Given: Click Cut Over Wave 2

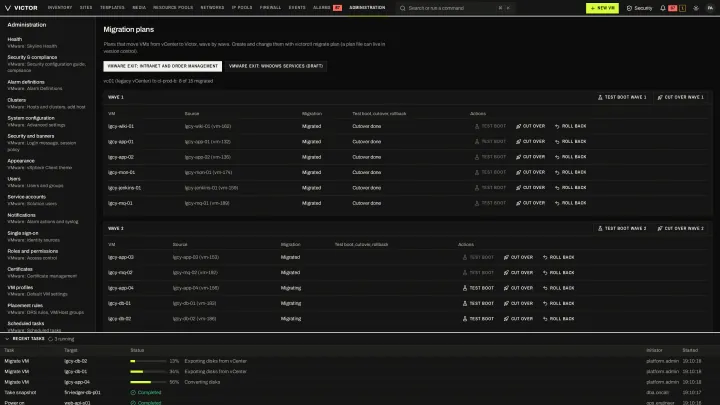Looking at the screenshot, I should (680, 228).
